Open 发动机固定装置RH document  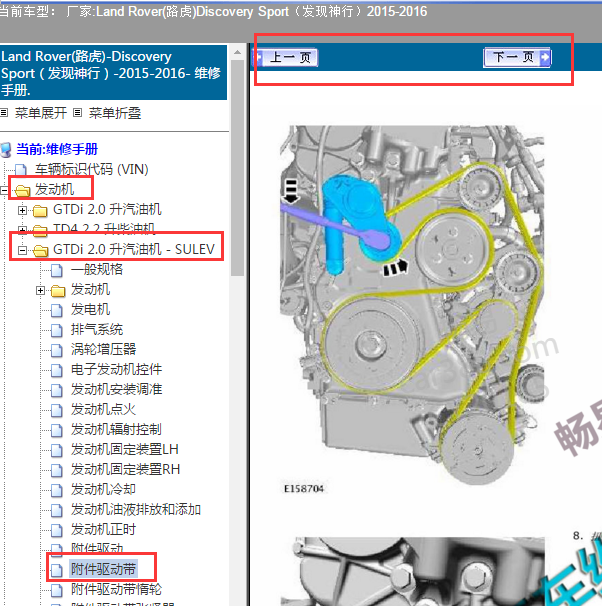point(126,470)
